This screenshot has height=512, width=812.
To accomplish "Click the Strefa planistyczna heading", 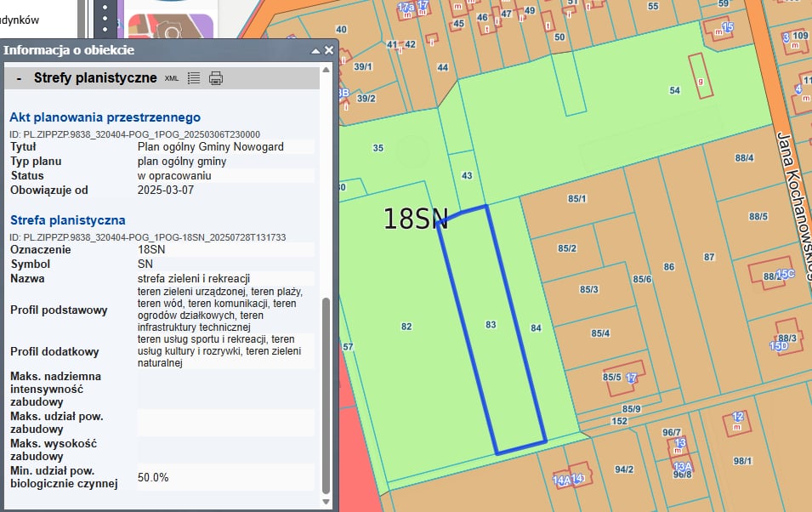I will pos(67,220).
